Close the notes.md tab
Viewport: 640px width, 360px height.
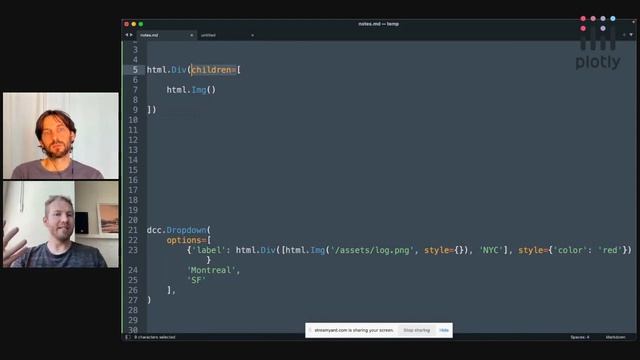(191, 35)
